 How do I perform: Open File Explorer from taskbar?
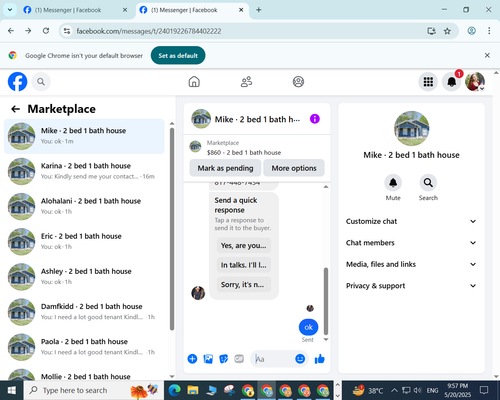[x=193, y=390]
